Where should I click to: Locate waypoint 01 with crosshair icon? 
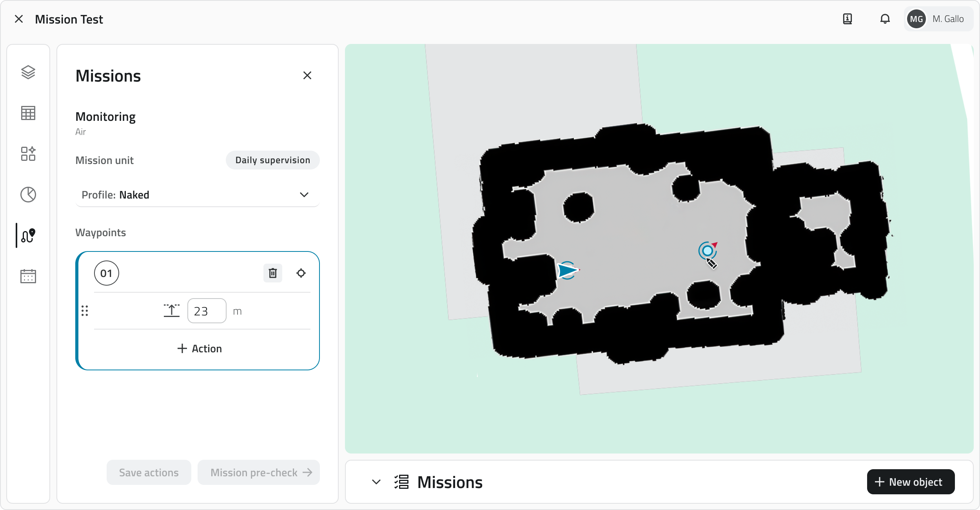click(301, 273)
